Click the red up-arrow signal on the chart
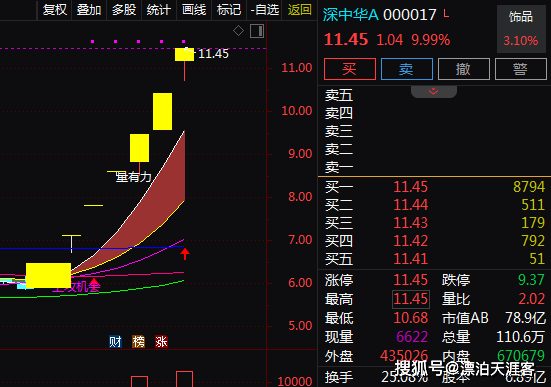Viewport: 551px width, 387px height. pyautogui.click(x=185, y=254)
